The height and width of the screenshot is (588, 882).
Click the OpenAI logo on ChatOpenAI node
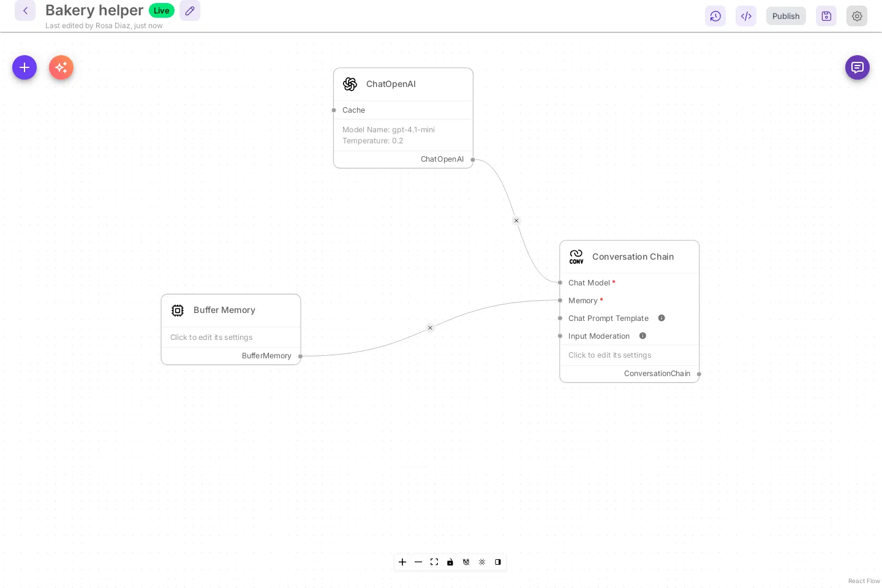click(x=350, y=84)
